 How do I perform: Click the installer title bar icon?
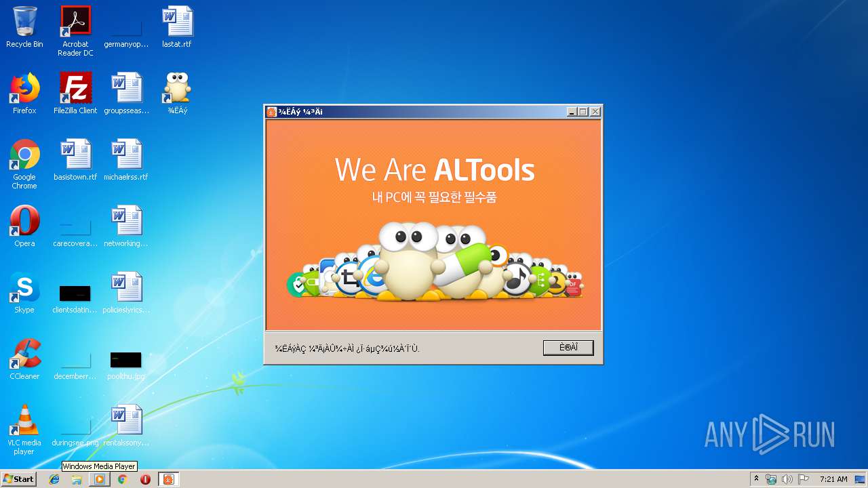[271, 112]
